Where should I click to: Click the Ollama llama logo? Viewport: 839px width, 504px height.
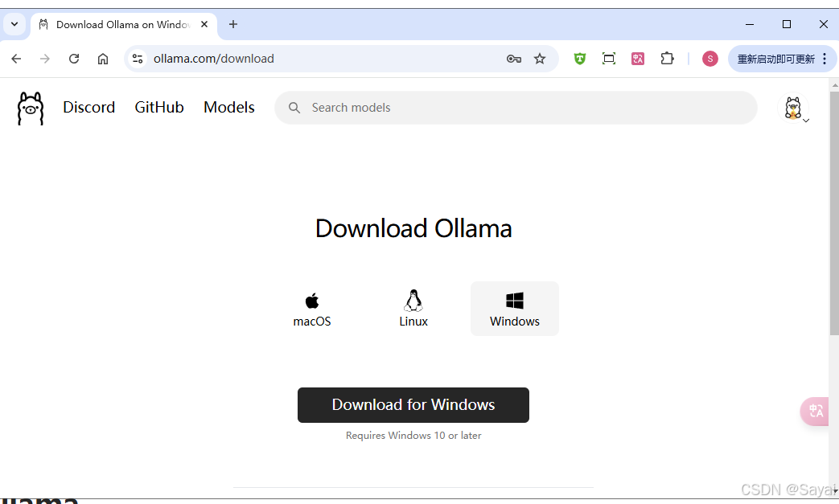pos(31,108)
